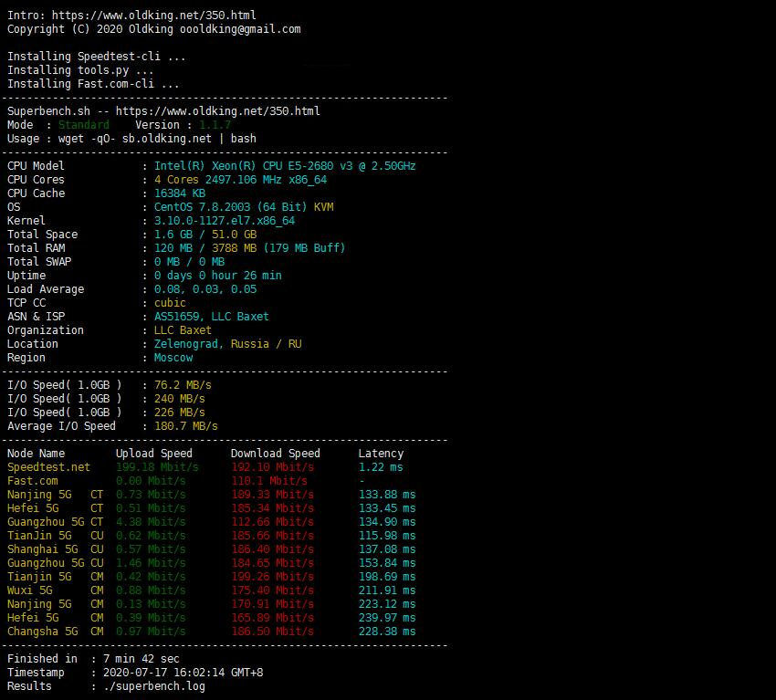Click the Speedtest.net node name
The width and height of the screenshot is (776, 700).
click(48, 467)
